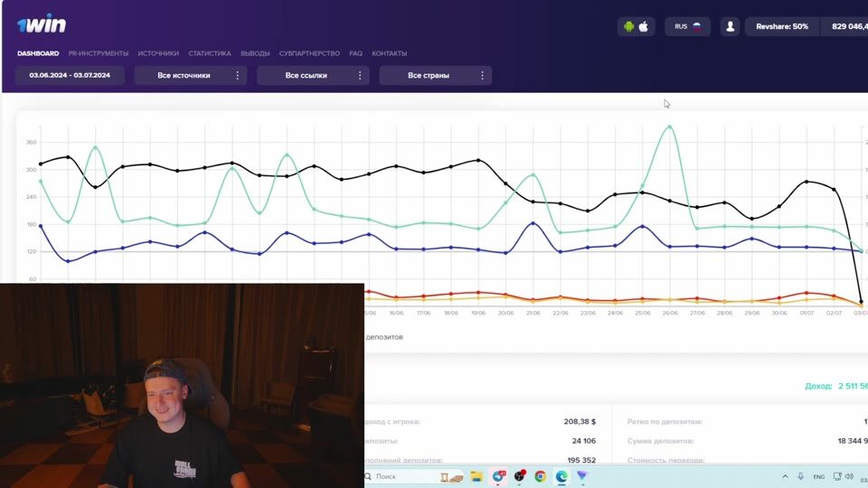Click the Revshare: 50% button
Viewport: 868px width, 488px height.
pos(781,27)
